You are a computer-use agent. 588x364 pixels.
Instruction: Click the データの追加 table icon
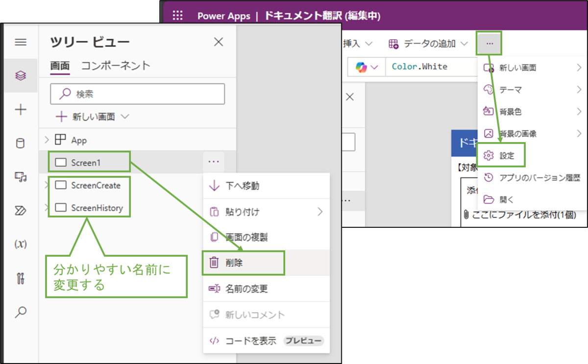pyautogui.click(x=393, y=44)
